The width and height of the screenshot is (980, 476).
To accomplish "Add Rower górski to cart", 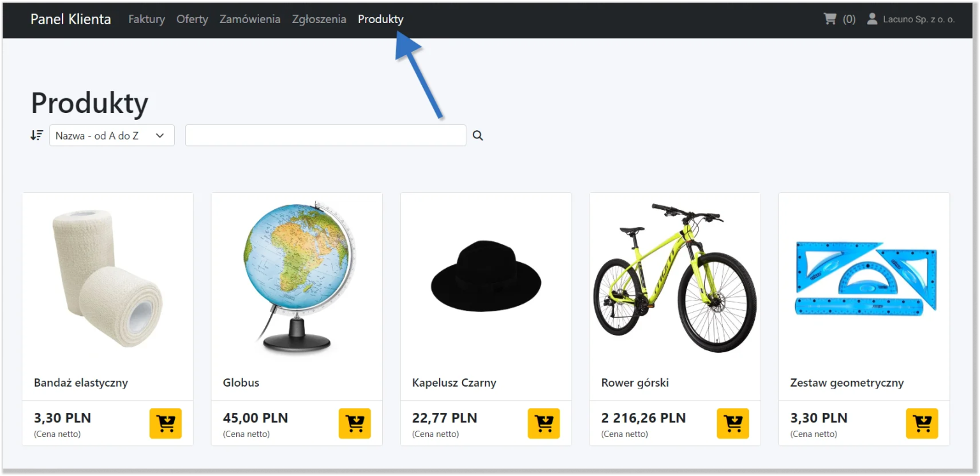I will coord(732,424).
